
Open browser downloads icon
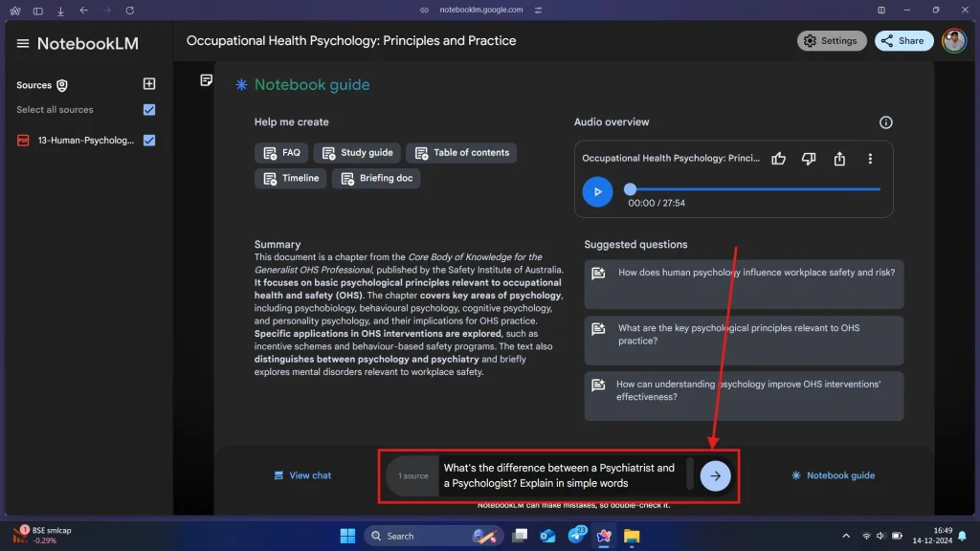(60, 11)
